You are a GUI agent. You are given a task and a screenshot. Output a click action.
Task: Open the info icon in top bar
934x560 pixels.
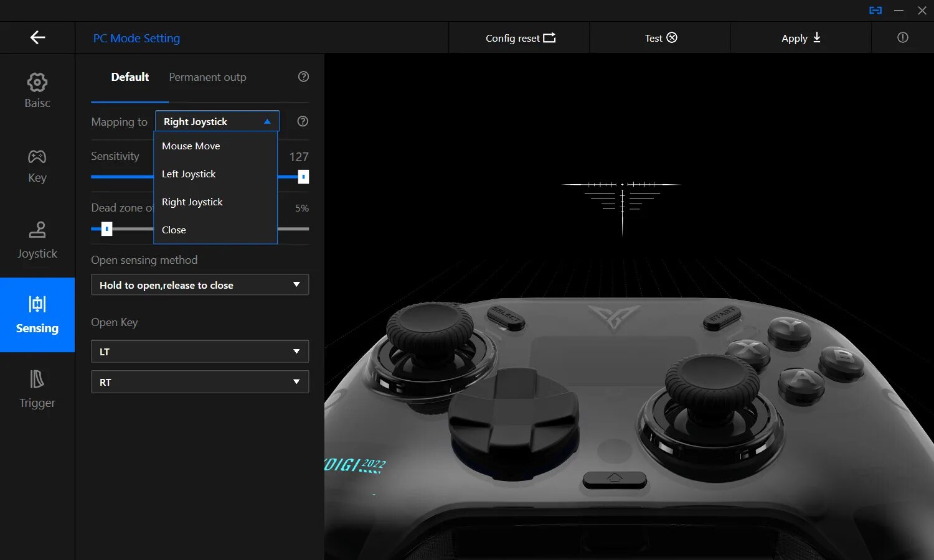[x=903, y=38]
